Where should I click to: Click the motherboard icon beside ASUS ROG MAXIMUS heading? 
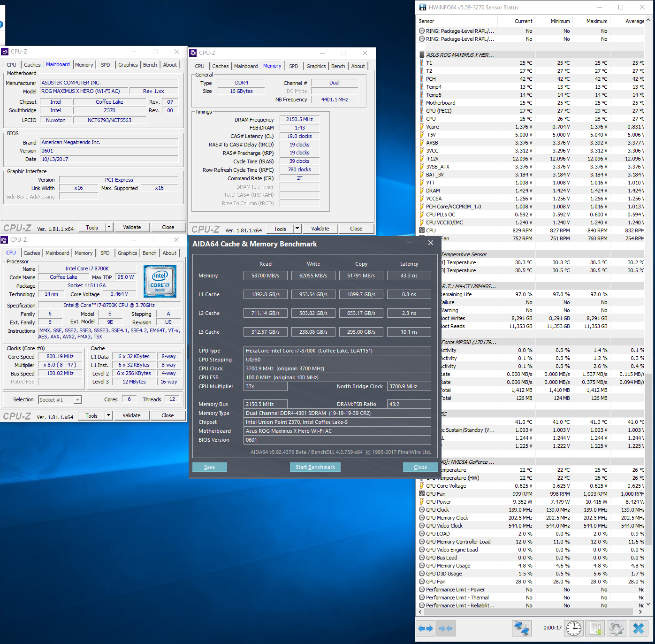coord(422,55)
